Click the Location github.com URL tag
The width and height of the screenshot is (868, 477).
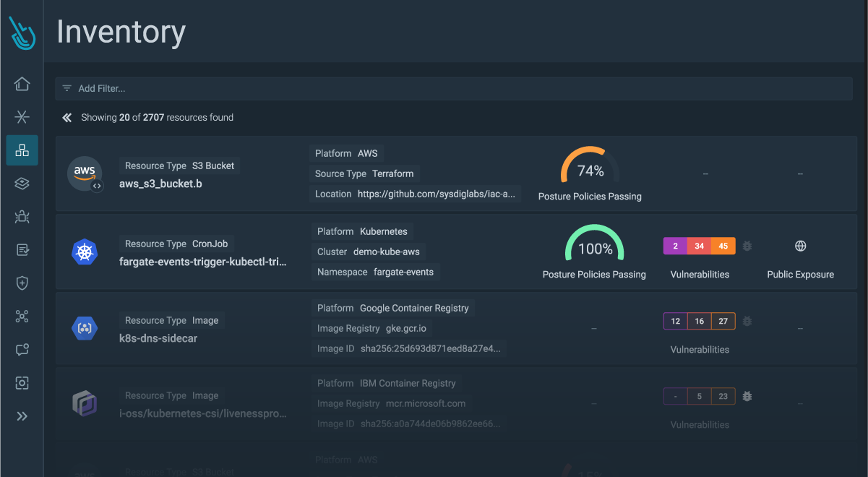[x=416, y=194]
